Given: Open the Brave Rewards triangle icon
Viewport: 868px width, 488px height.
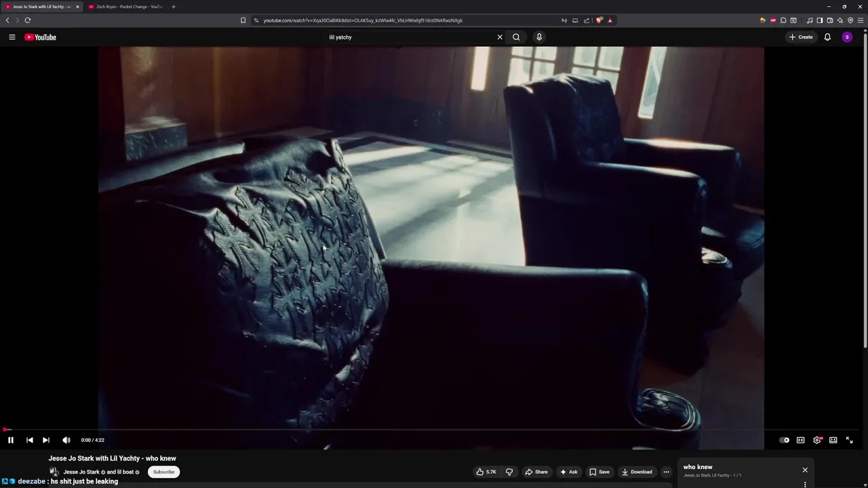Looking at the screenshot, I should pos(610,20).
